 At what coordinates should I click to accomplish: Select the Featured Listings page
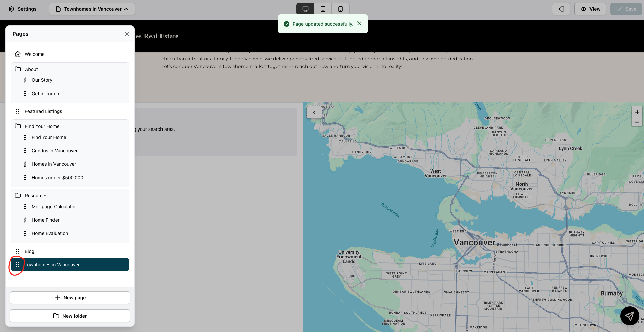[43, 111]
